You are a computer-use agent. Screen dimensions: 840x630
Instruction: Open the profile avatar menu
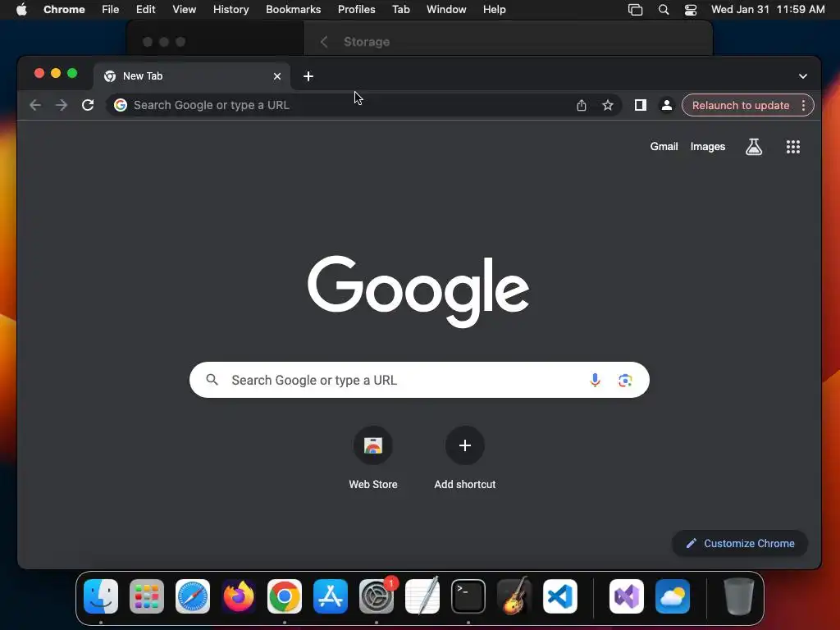click(666, 105)
